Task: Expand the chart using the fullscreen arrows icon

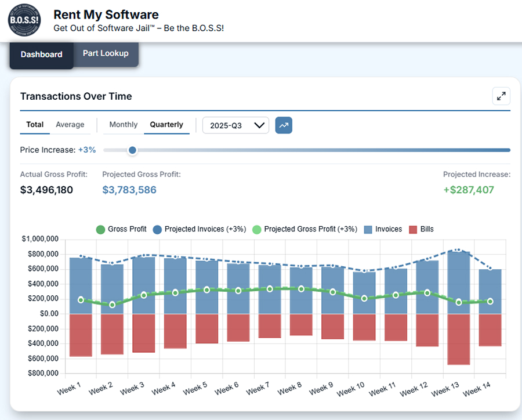Action: 501,96
